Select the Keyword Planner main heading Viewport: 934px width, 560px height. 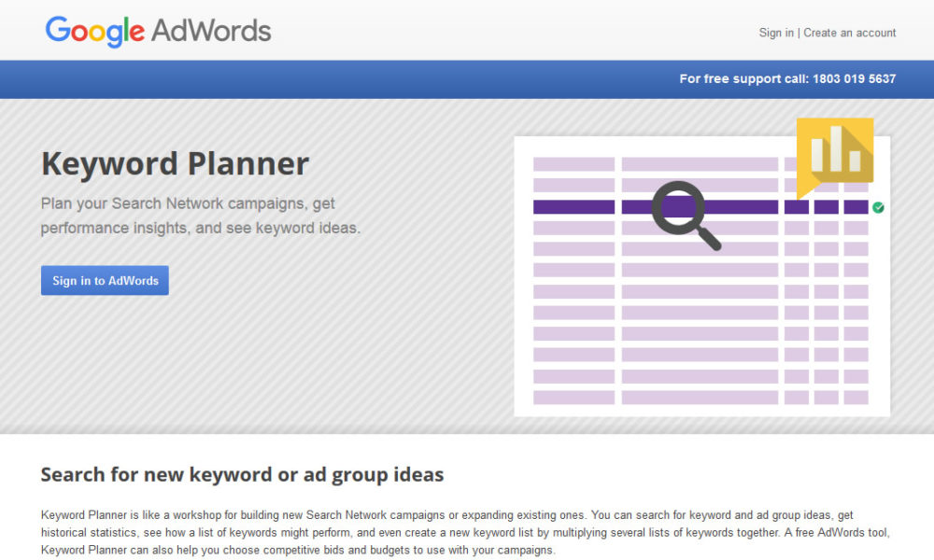click(175, 164)
